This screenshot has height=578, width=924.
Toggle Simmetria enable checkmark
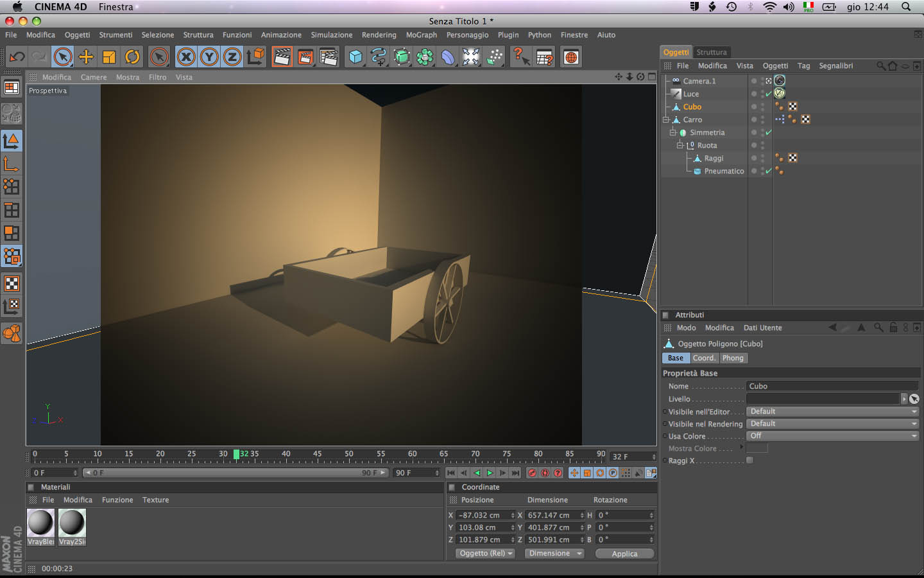point(768,132)
